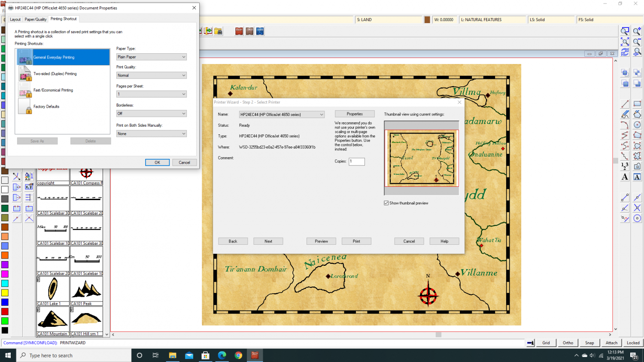Click the Center snap modifier circle icon

click(x=637, y=218)
